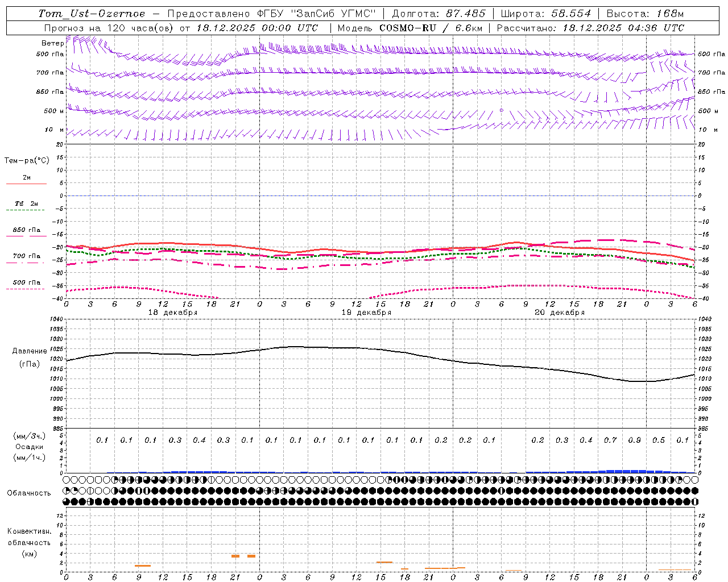Screen dimensions: 728x582
Task: Click the computed time "Рассчитано: 18.12.2025 04:36 UTC"
Action: [x=590, y=28]
